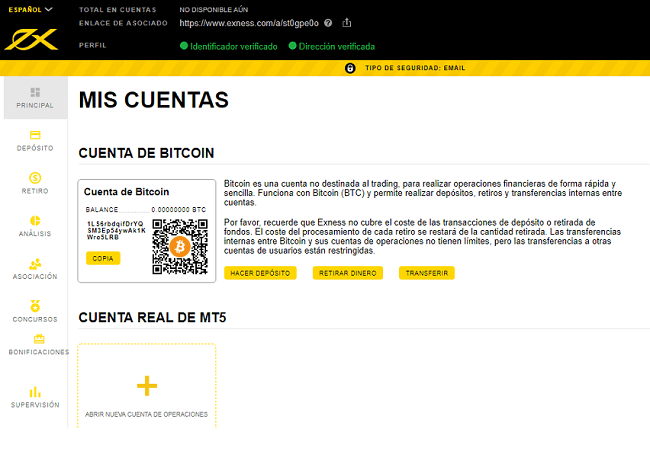Click the Concursos medal icon
This screenshot has width=650, height=451.
click(35, 306)
